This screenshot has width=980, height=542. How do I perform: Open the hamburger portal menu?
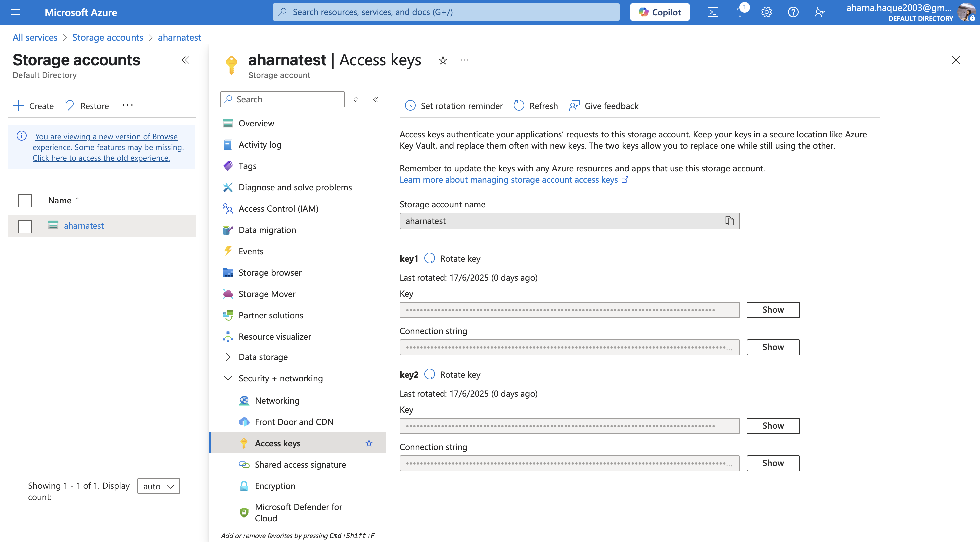(x=15, y=12)
